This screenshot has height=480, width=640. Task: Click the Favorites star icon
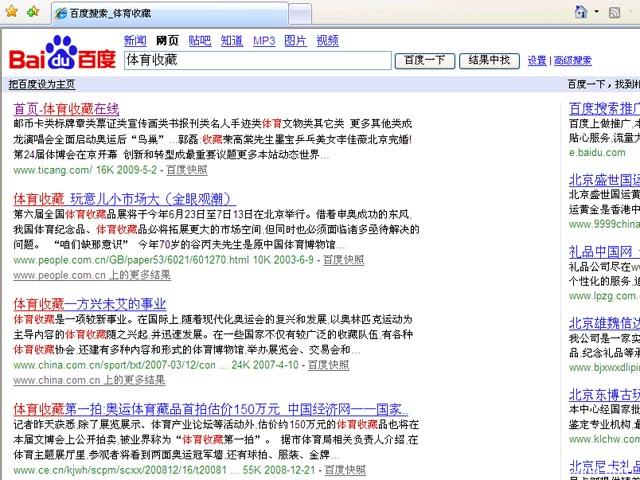[x=11, y=11]
